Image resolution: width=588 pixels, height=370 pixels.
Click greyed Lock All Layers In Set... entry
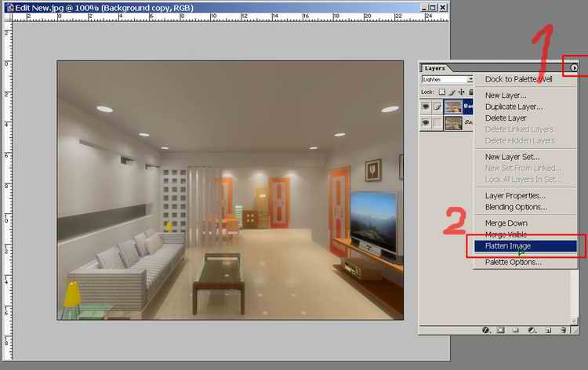coord(523,180)
